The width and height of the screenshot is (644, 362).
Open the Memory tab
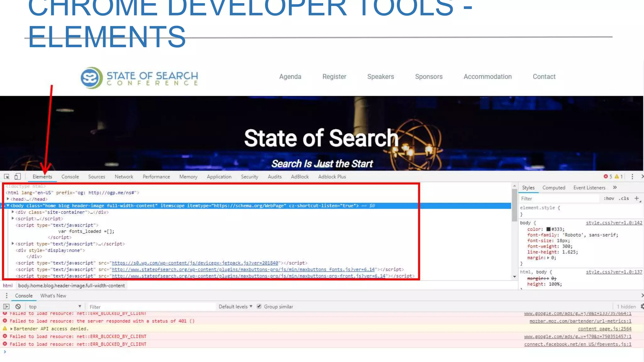(188, 177)
